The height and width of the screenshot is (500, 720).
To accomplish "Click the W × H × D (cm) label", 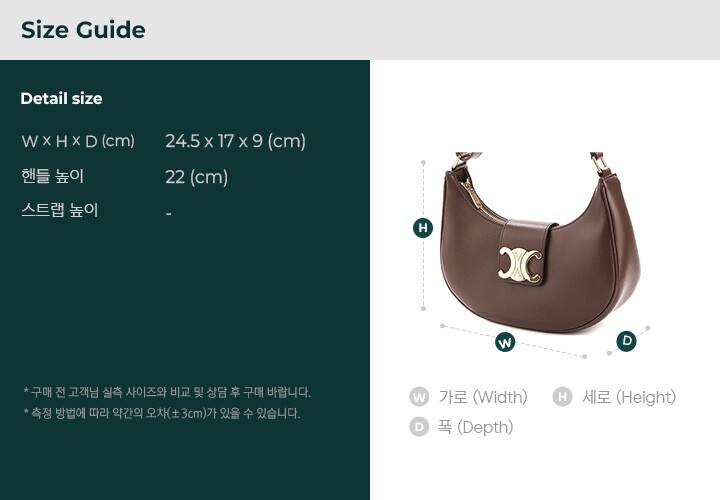I will [78, 141].
